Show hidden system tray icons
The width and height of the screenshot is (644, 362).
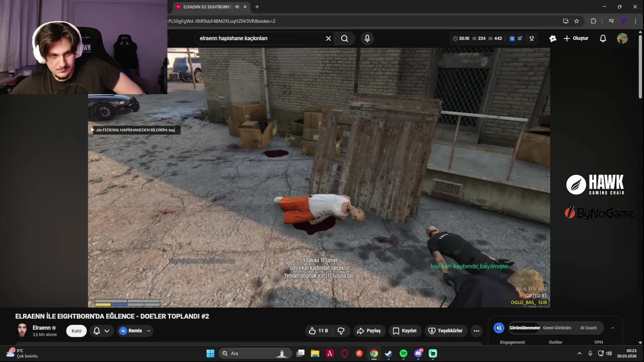click(x=579, y=353)
